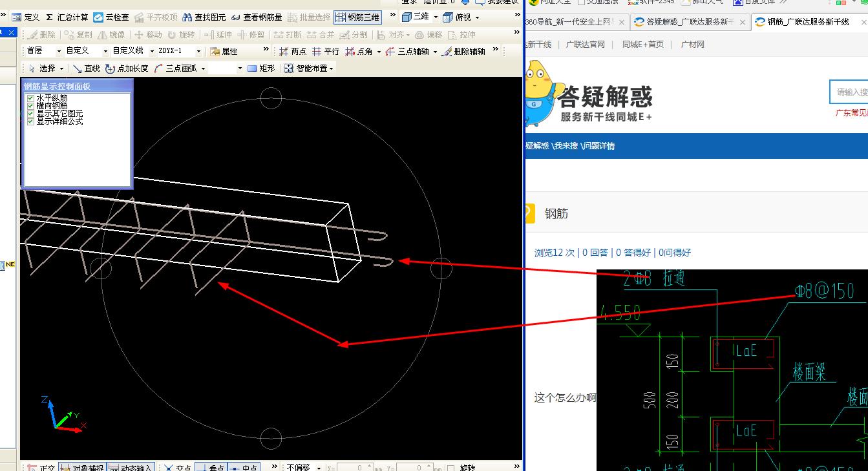Open 广材网 link
The image size is (868, 471).
click(692, 45)
